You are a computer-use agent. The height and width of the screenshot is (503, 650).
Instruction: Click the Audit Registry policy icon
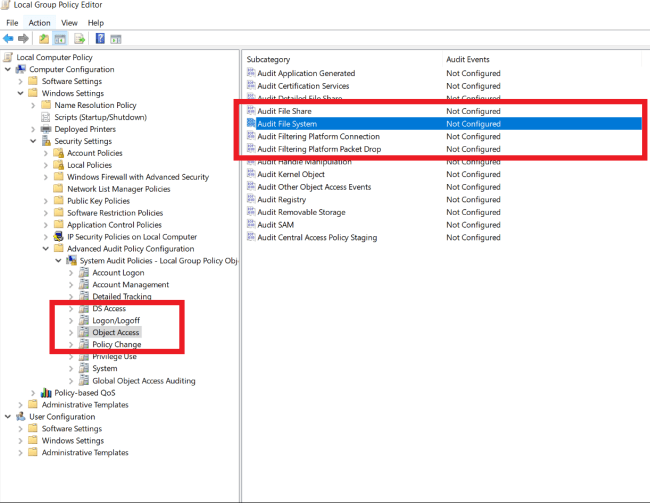251,199
